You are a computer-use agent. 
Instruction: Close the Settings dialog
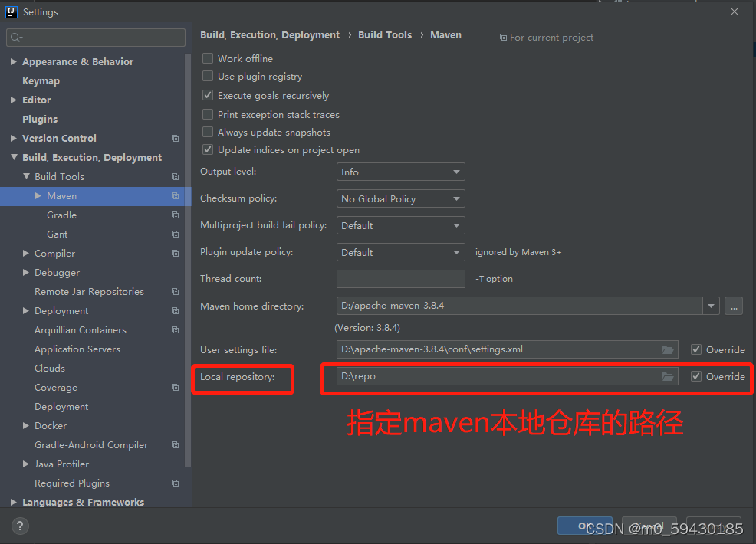point(735,11)
